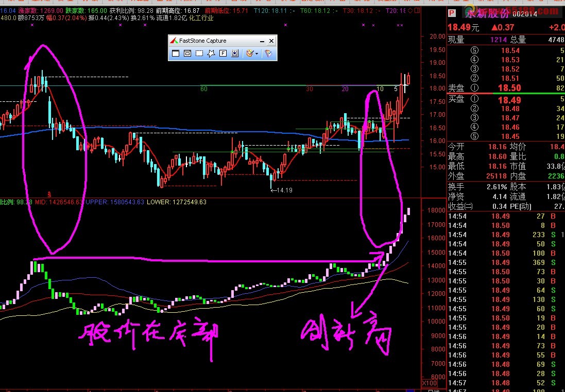The height and width of the screenshot is (392, 565).
Task: Click the diamond icon in indicator header
Action: pyautogui.click(x=410, y=11)
